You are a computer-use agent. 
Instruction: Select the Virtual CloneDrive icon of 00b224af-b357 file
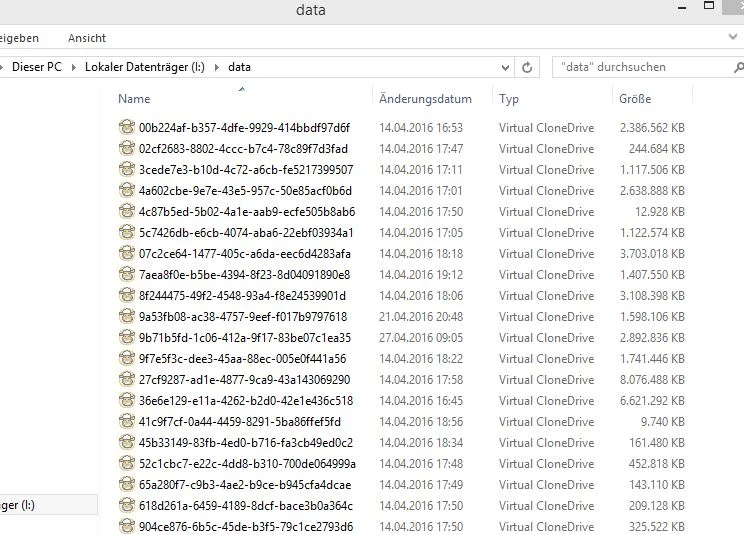127,127
